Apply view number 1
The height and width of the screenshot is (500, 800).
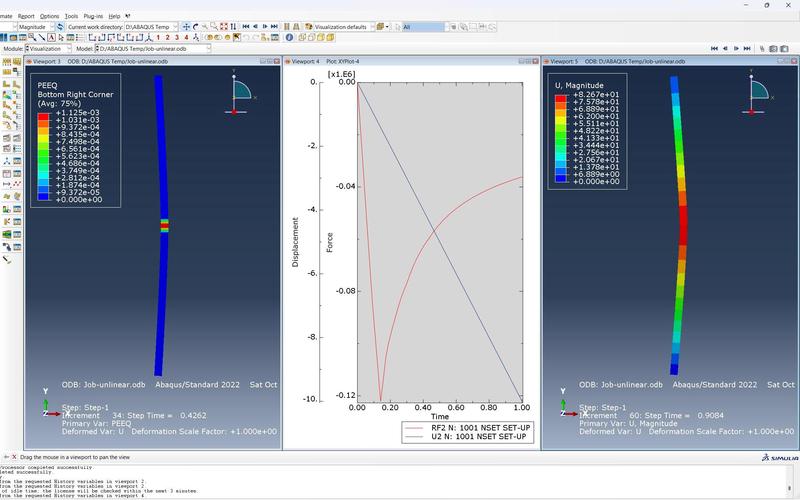158,37
